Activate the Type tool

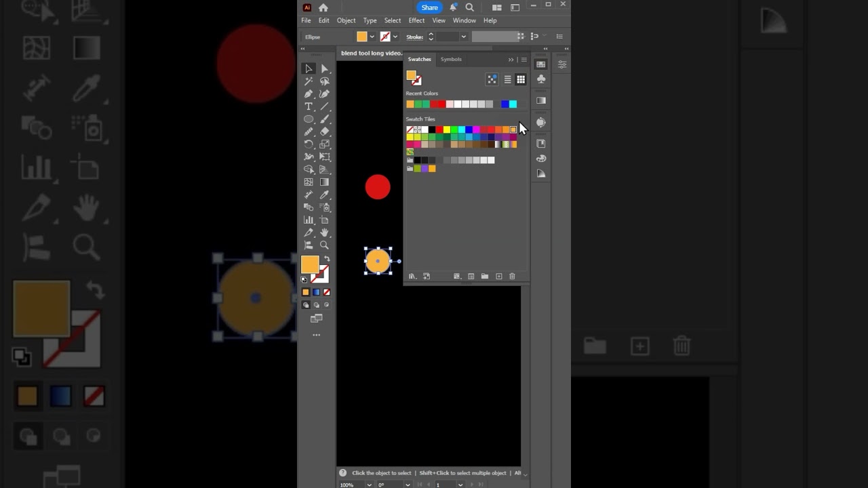[x=309, y=106]
